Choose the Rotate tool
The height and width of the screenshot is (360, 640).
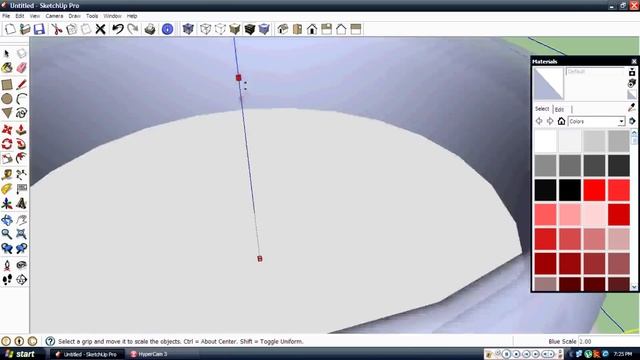[7, 144]
